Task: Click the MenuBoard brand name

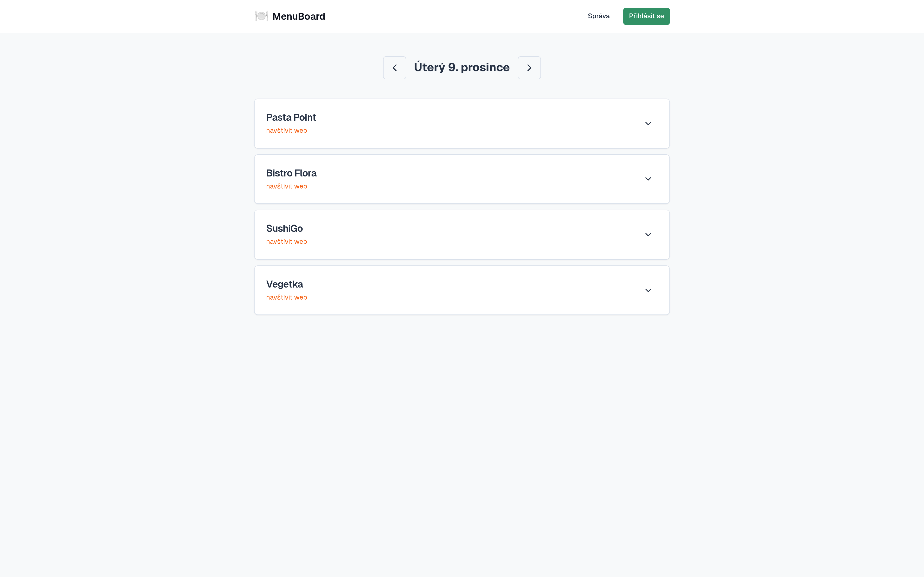Action: tap(299, 16)
